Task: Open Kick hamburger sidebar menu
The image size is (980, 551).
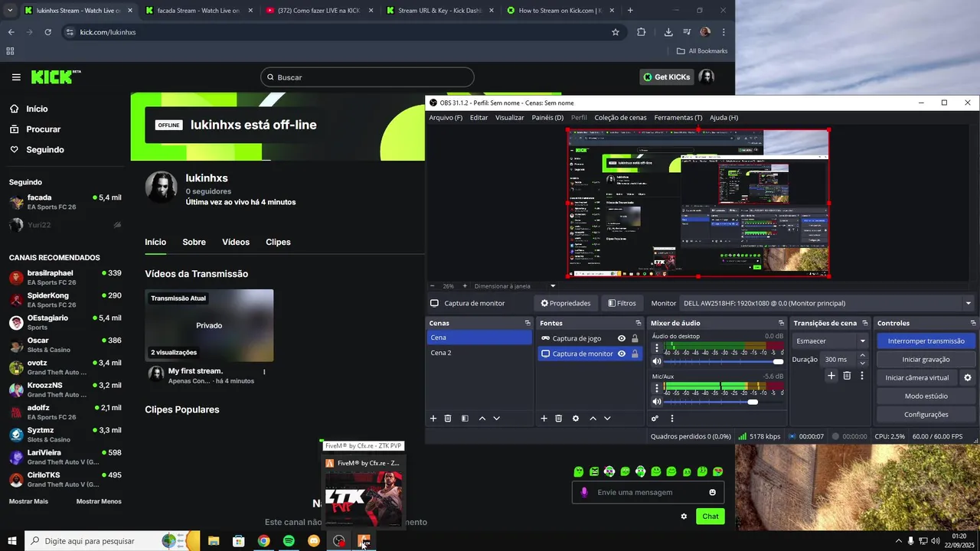Action: (x=16, y=77)
